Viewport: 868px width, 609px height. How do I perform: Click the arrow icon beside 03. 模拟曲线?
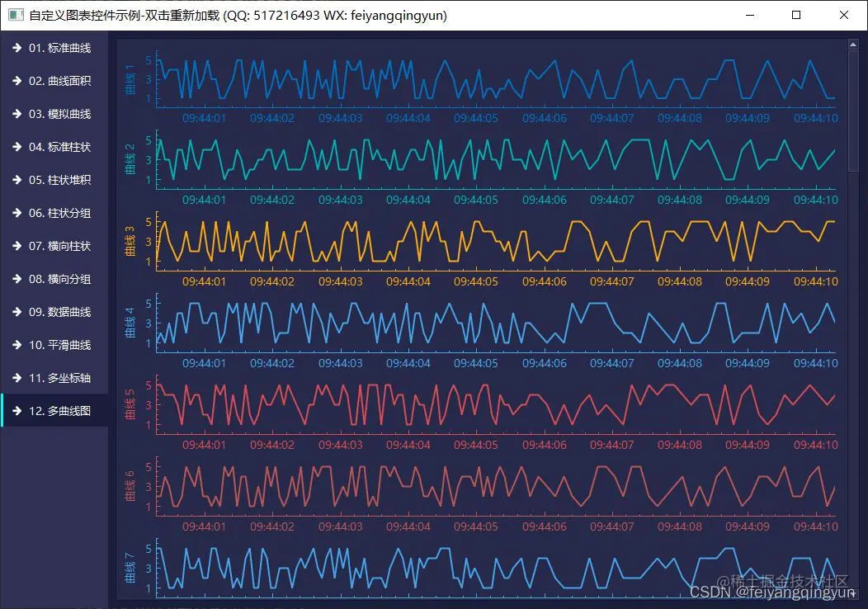pos(17,114)
